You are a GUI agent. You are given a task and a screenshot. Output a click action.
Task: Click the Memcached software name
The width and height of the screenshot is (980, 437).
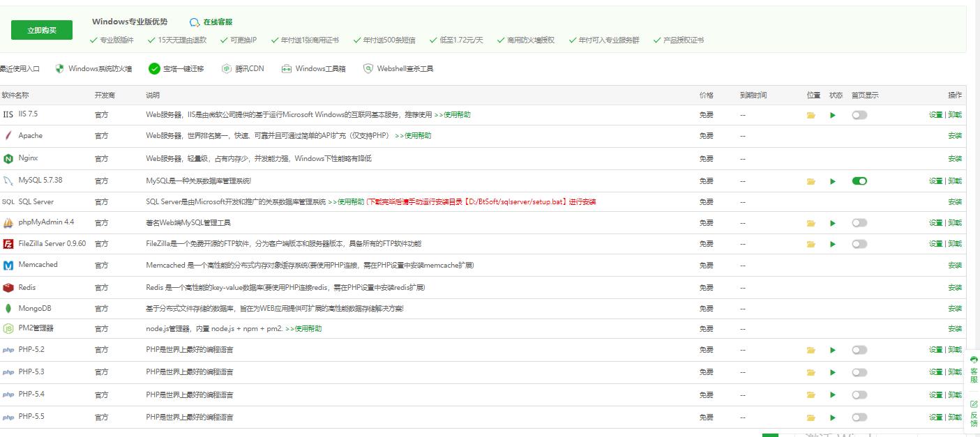tap(38, 265)
